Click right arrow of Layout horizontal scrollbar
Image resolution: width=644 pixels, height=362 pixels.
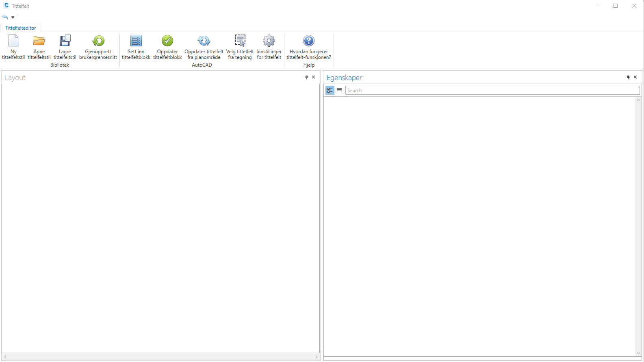click(x=317, y=357)
